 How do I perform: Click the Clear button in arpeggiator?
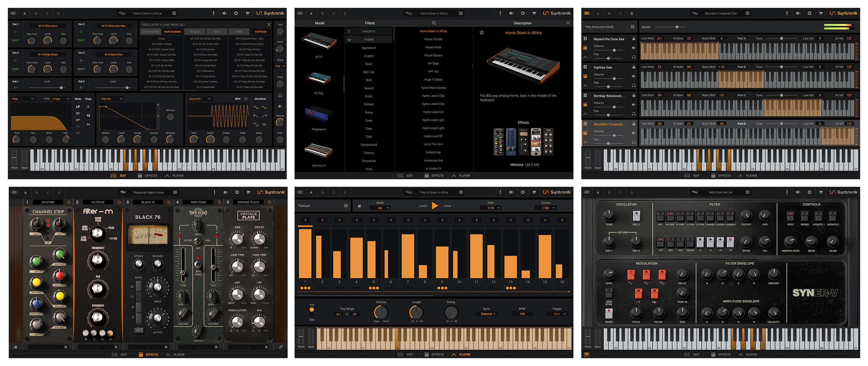pyautogui.click(x=447, y=206)
